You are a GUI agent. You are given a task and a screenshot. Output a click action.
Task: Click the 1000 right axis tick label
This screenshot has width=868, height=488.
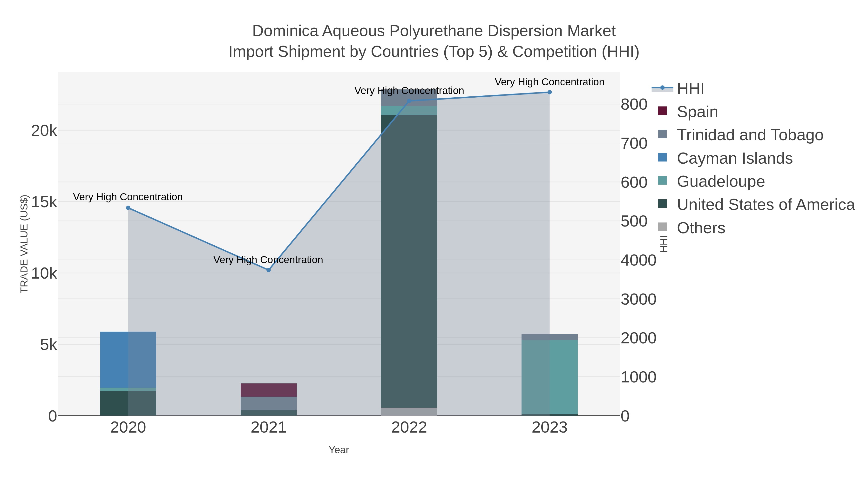tap(638, 377)
